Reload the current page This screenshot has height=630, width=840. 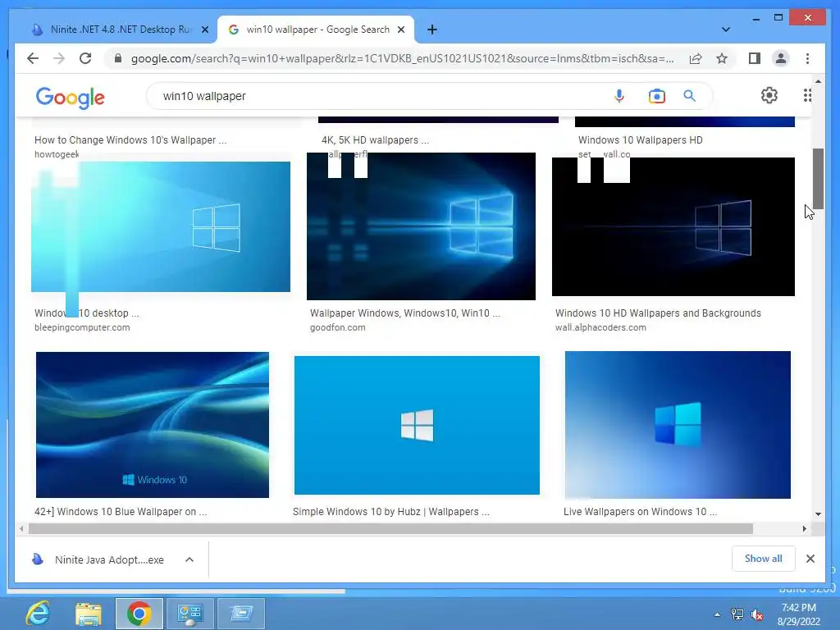click(x=85, y=58)
